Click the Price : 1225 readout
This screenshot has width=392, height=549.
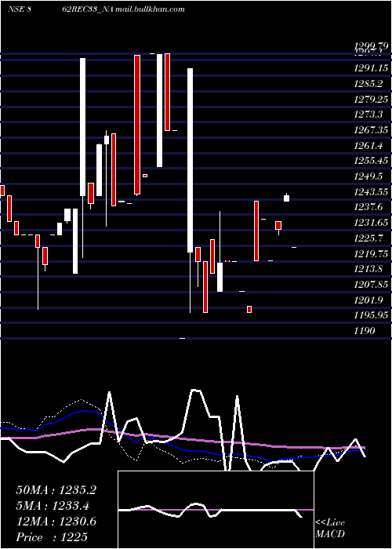click(x=52, y=537)
